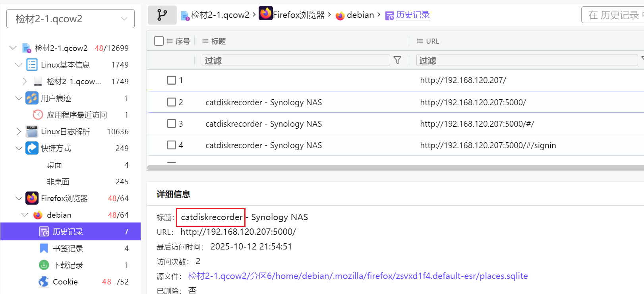Open 应用程序最近访问 recent apps entry
This screenshot has width=644, height=294.
click(x=76, y=115)
